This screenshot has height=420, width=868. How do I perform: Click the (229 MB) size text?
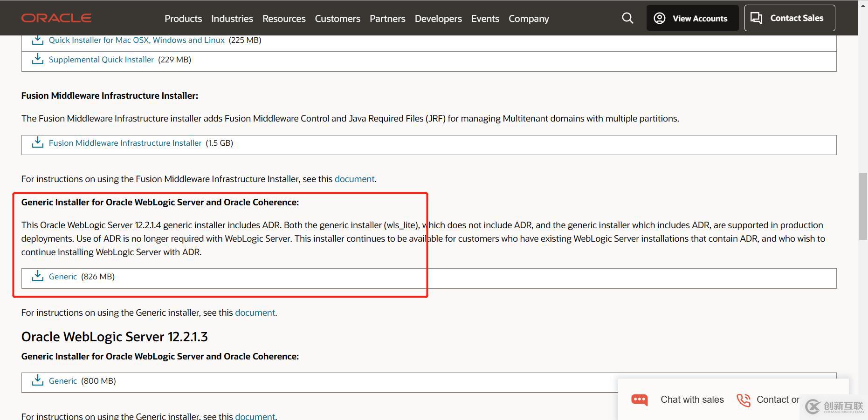coord(175,60)
